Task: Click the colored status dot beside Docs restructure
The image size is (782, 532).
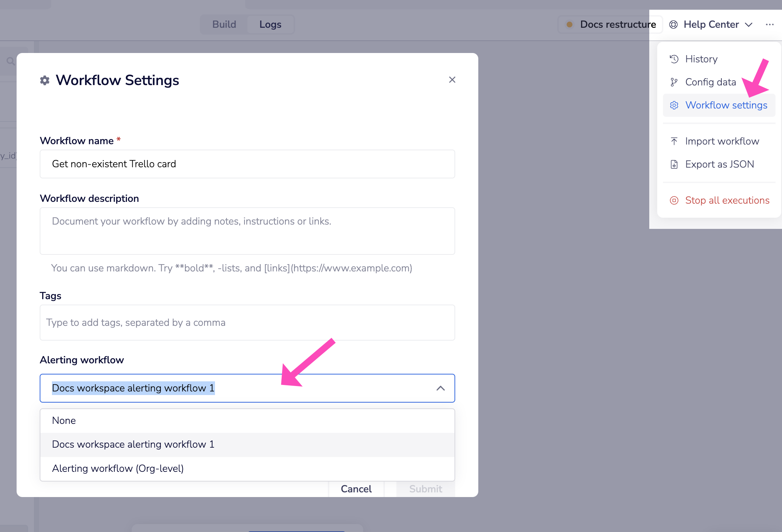Action: coord(570,25)
